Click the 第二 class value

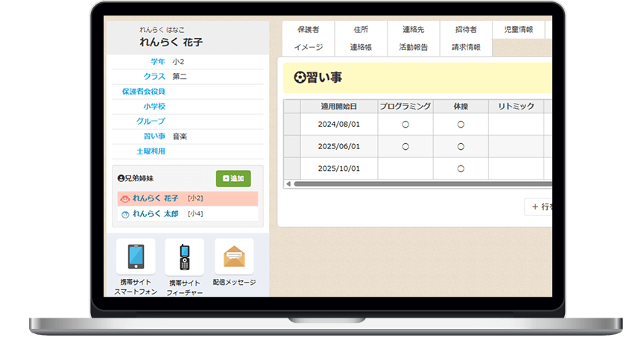[x=180, y=76]
